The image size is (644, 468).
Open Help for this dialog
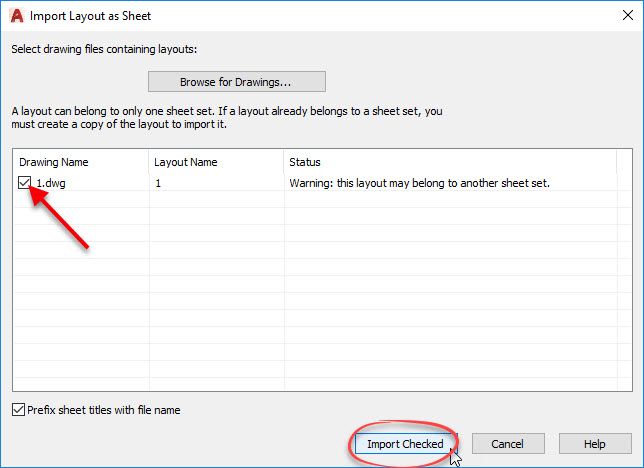594,444
